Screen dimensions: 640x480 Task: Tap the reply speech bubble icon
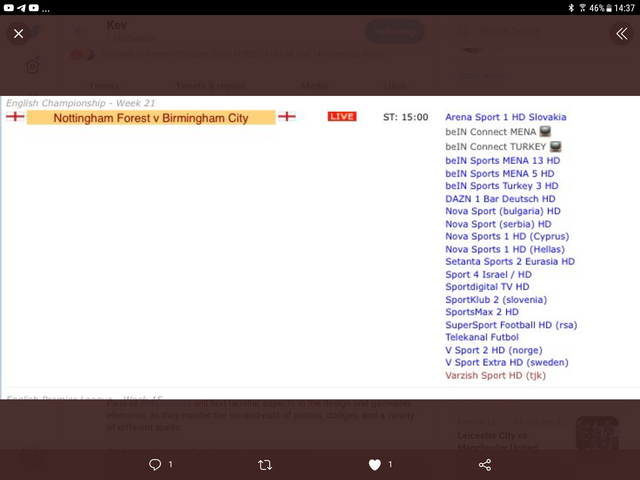pyautogui.click(x=155, y=464)
